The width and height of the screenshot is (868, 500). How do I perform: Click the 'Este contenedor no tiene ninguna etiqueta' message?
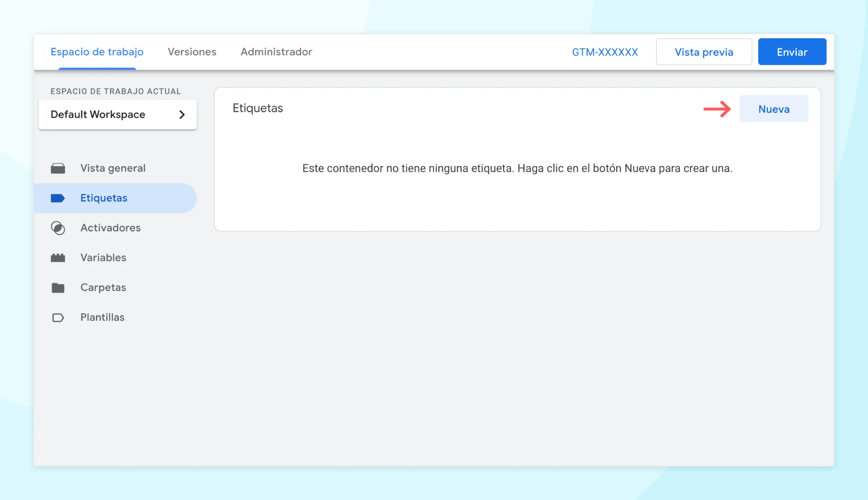pyautogui.click(x=517, y=168)
